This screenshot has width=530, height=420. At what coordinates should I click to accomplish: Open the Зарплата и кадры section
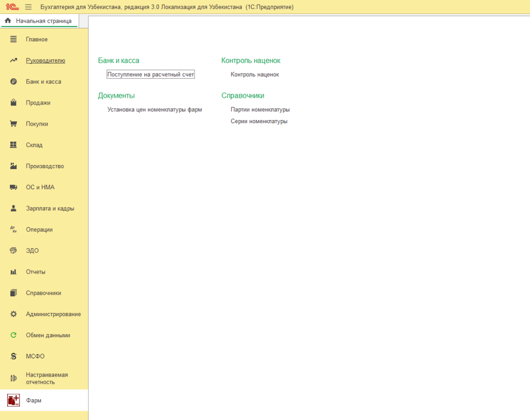(x=50, y=208)
